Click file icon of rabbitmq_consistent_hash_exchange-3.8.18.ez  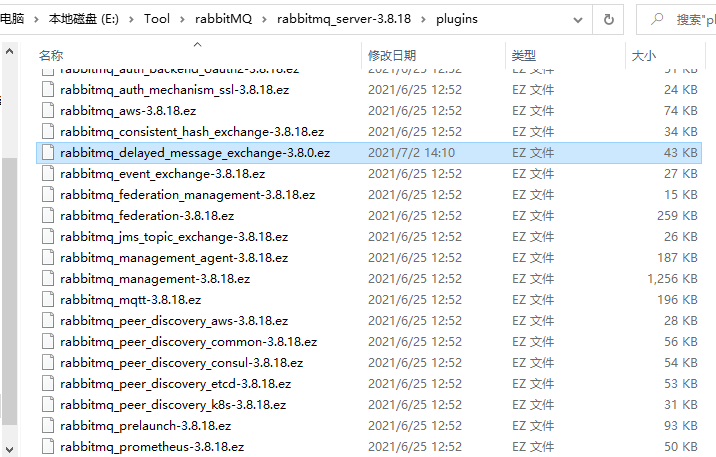click(48, 131)
